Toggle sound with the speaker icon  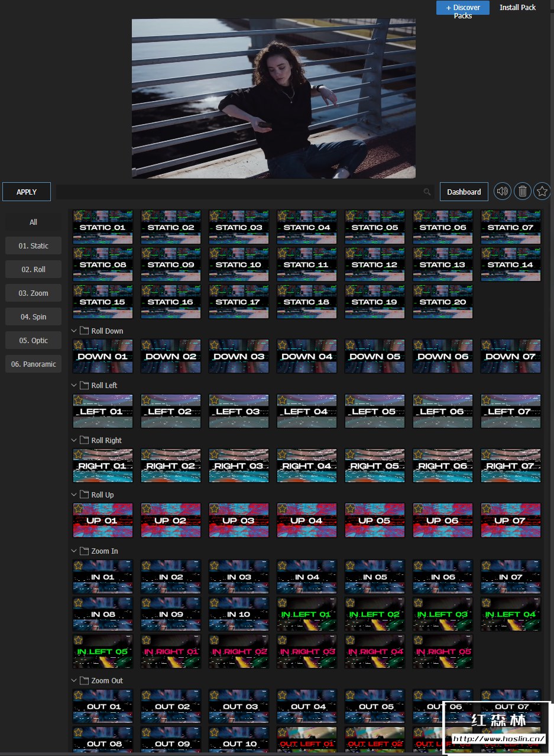[x=503, y=191]
